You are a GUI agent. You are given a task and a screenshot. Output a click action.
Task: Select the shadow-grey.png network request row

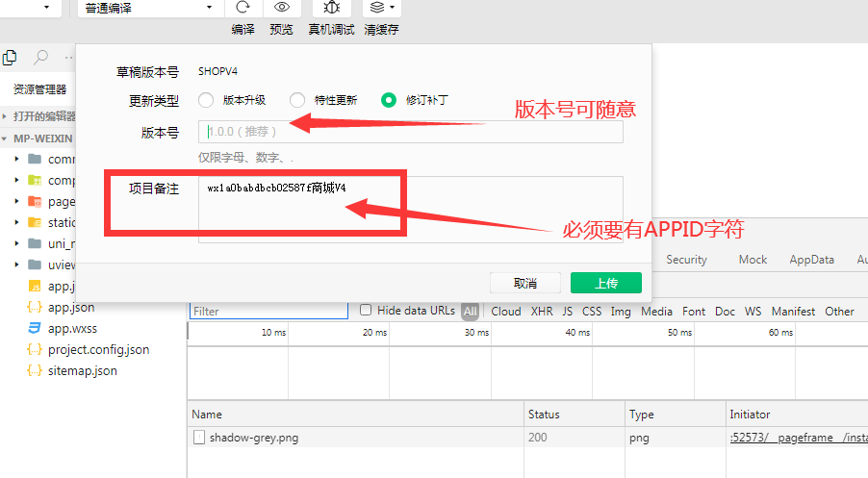[x=254, y=438]
